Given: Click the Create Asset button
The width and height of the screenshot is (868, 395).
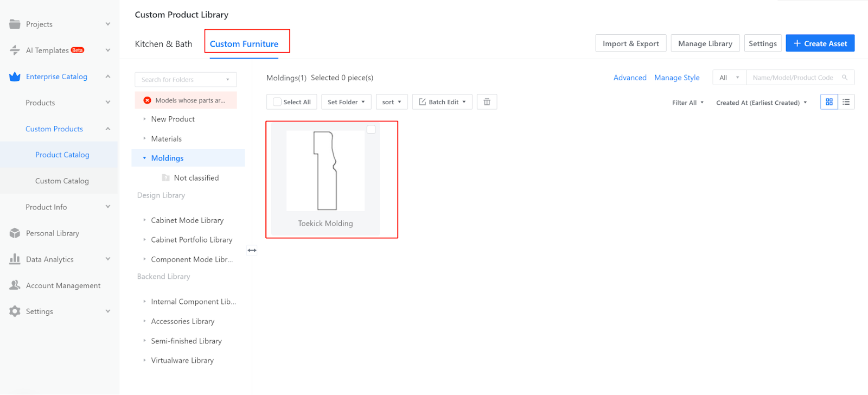Looking at the screenshot, I should [x=820, y=43].
